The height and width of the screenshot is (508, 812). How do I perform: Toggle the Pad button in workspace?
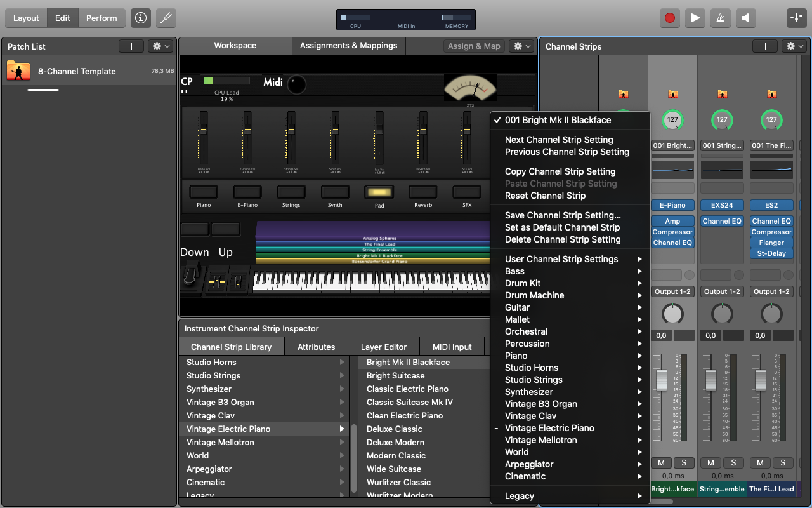click(x=379, y=192)
